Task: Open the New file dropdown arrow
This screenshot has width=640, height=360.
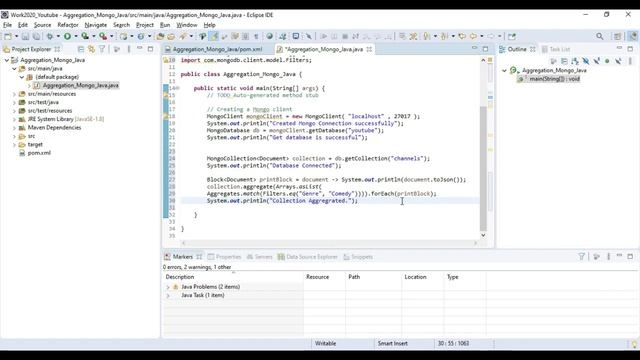Action: [16, 36]
